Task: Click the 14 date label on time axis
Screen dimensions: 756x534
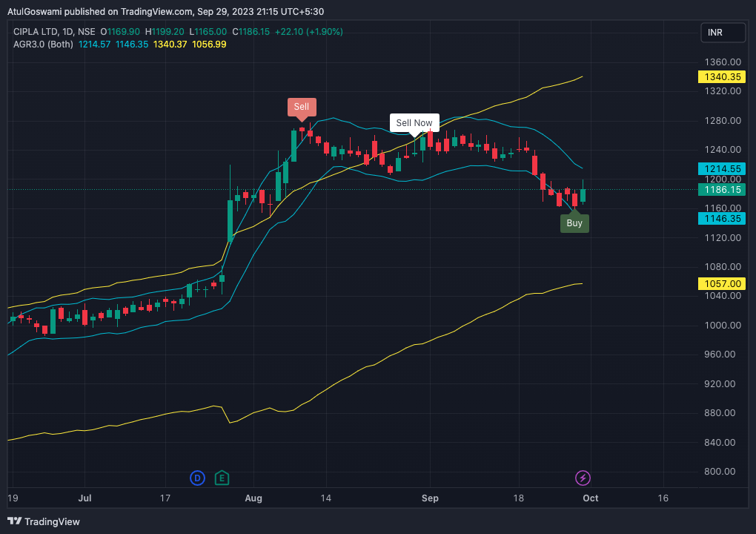Action: pos(326,498)
